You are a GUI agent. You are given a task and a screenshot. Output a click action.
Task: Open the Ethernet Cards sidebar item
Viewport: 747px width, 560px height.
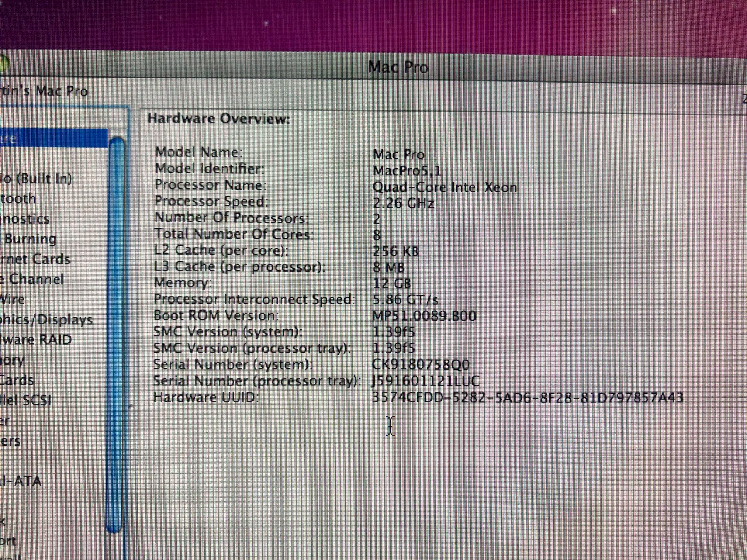coord(35,259)
